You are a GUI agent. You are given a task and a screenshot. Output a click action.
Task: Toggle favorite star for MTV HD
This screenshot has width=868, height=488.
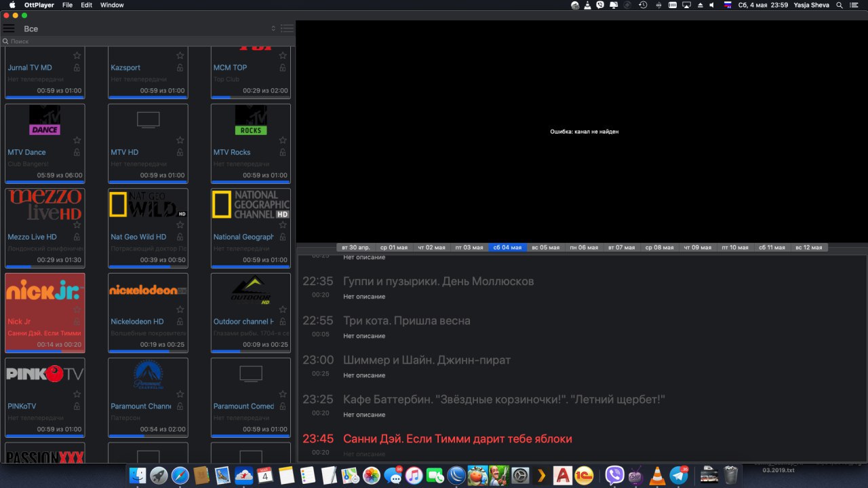[x=180, y=140]
